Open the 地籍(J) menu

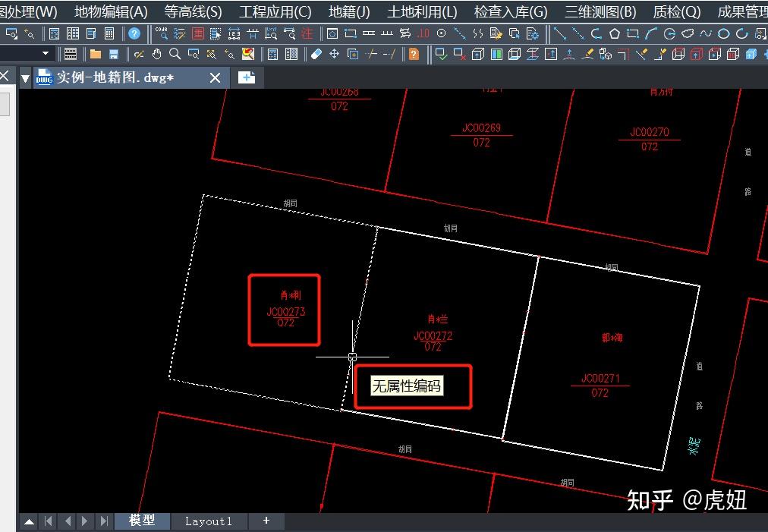348,11
